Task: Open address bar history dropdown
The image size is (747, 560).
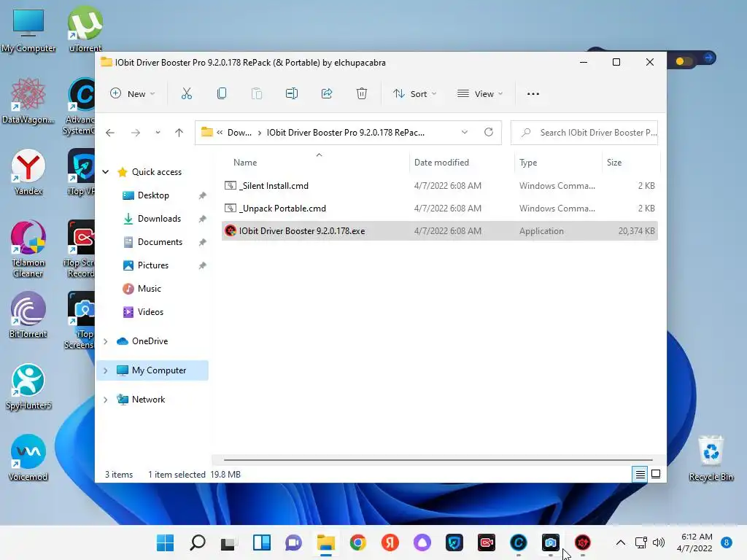Action: 465,133
